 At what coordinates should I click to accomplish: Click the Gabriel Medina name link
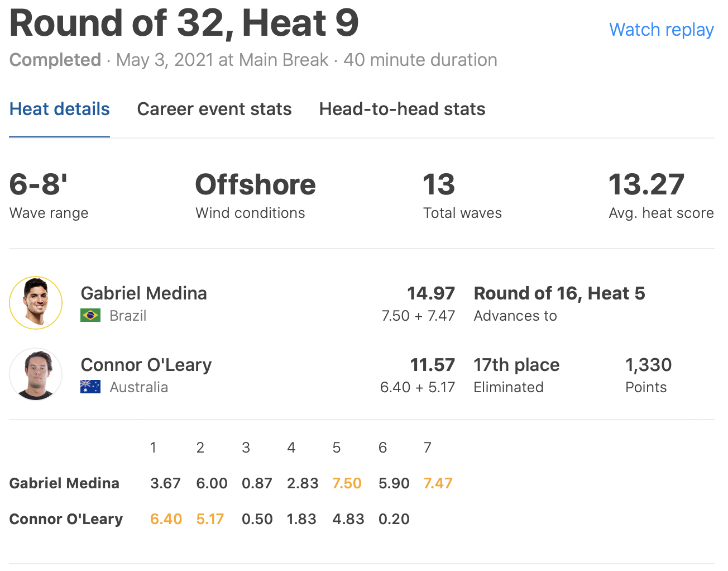point(144,293)
